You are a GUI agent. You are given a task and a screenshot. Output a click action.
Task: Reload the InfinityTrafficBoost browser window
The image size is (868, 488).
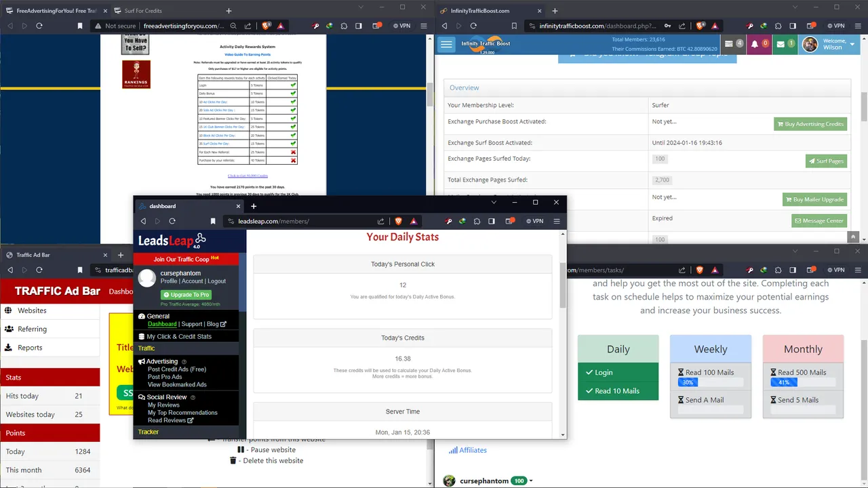(x=473, y=26)
